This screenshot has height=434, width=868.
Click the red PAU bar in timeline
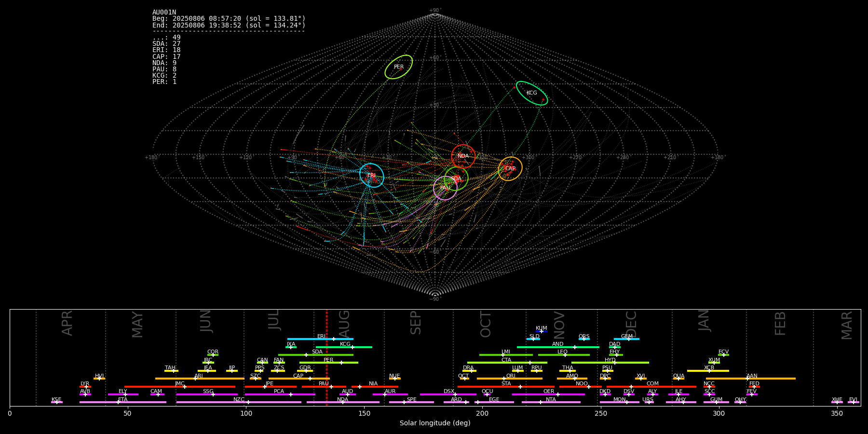[324, 386]
